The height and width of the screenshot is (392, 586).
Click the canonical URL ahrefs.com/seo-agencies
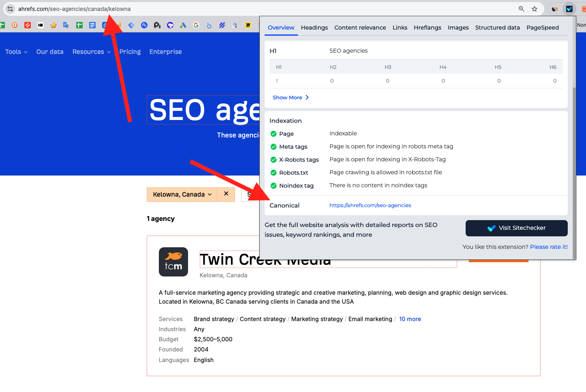pyautogui.click(x=370, y=206)
